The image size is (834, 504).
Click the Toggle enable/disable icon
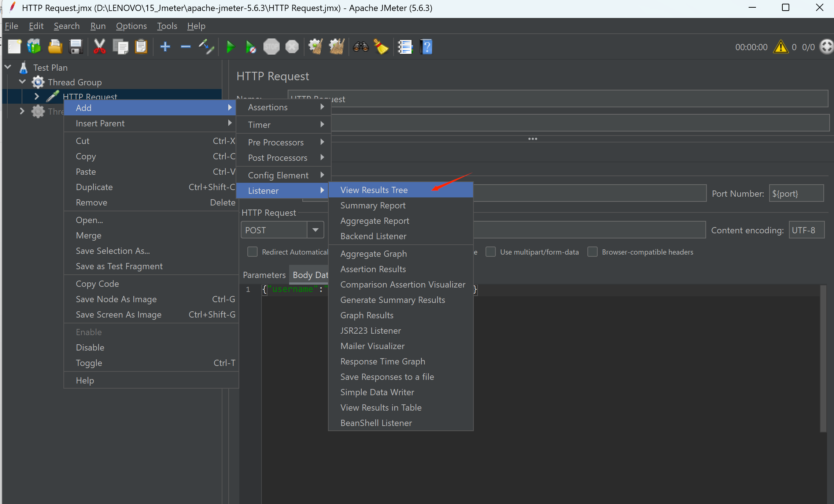(x=206, y=47)
